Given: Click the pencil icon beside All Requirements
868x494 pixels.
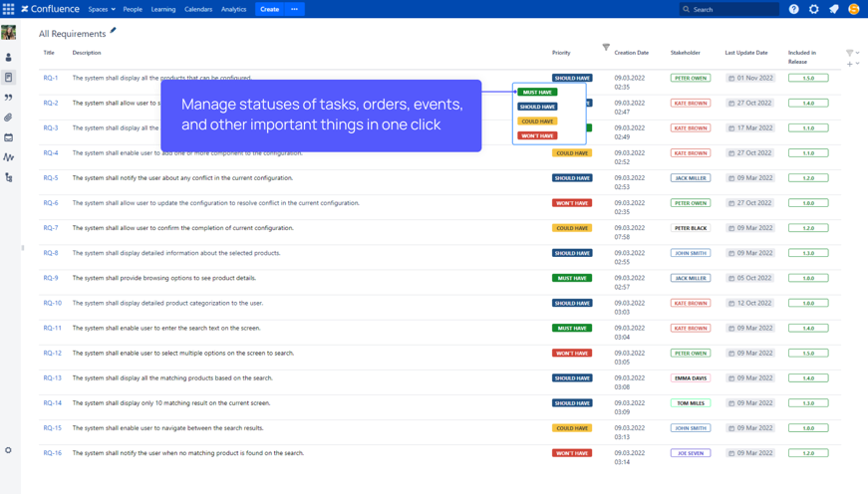Looking at the screenshot, I should pyautogui.click(x=114, y=31).
